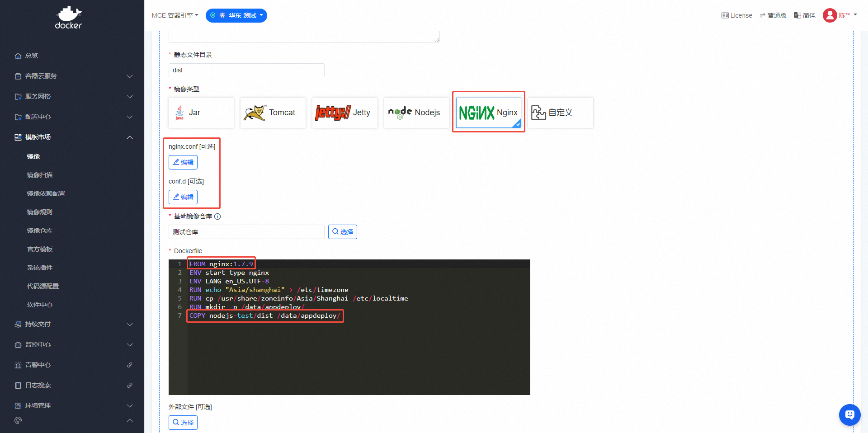This screenshot has width=868, height=433.
Task: Click 选择 button next to 测试仓库 field
Action: pos(342,232)
